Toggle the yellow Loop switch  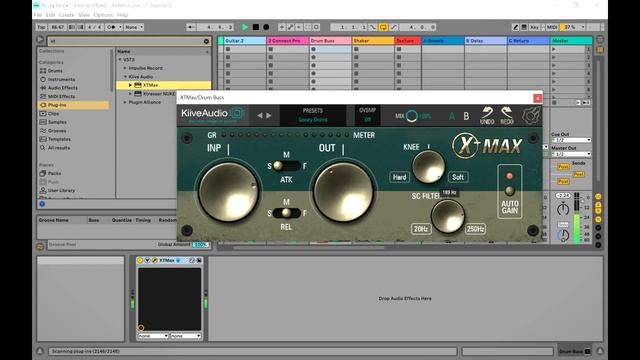tap(383, 27)
